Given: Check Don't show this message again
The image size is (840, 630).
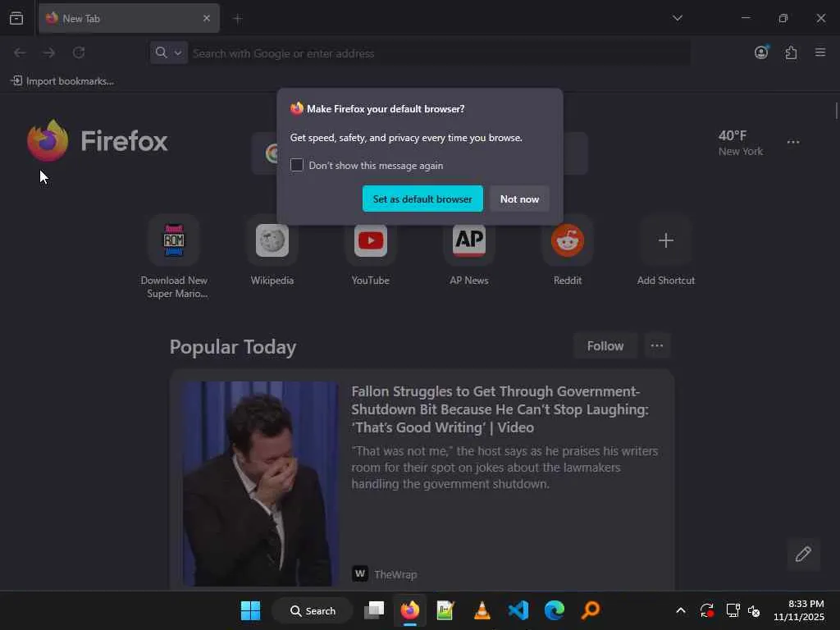Looking at the screenshot, I should click(297, 165).
